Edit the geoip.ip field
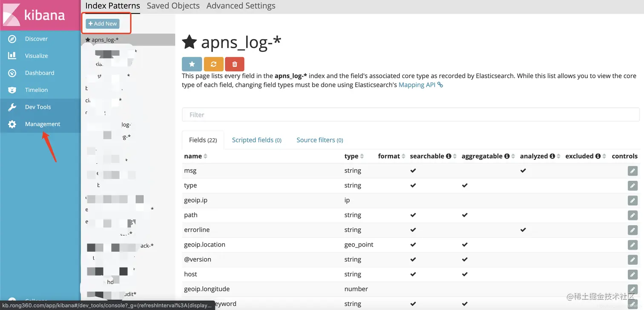Screen dimensions: 644x310 pyautogui.click(x=632, y=200)
